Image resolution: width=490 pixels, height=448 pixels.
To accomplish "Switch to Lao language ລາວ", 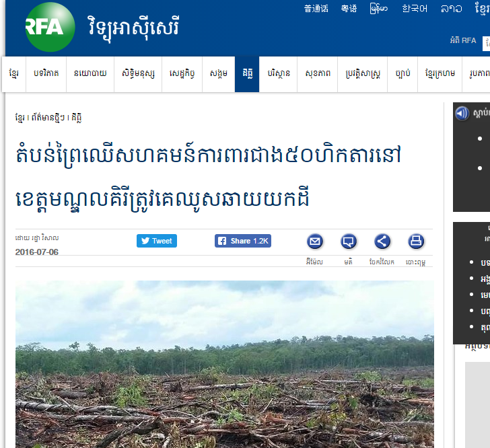I will pos(451,9).
